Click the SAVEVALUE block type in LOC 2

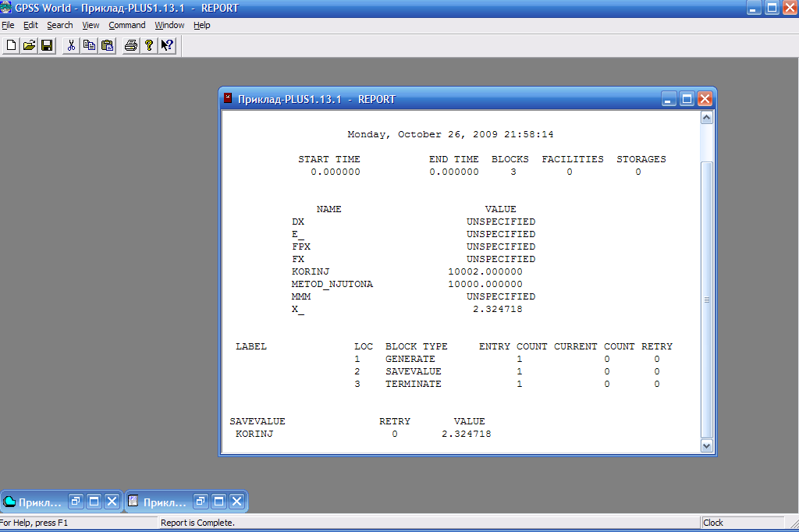coord(414,371)
